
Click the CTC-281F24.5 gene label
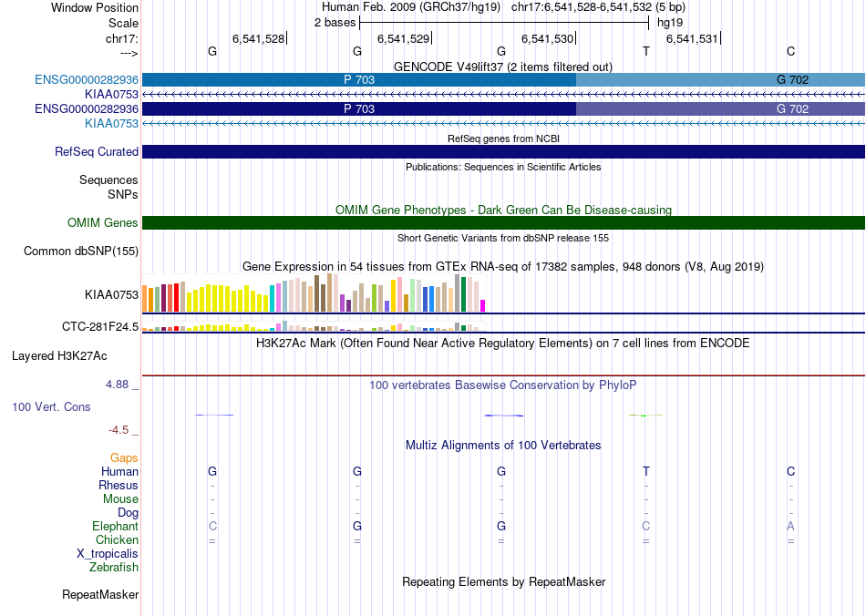pos(100,327)
